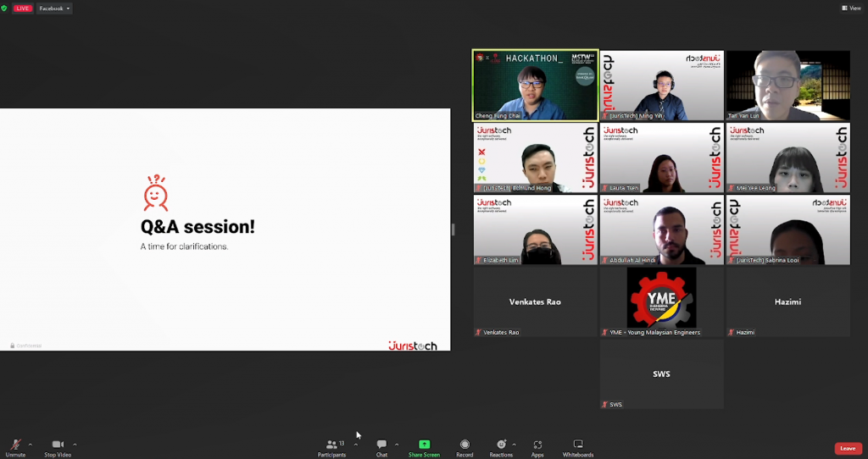Open the Reactions menu
Viewport: 868px width, 459px height.
pyautogui.click(x=501, y=447)
